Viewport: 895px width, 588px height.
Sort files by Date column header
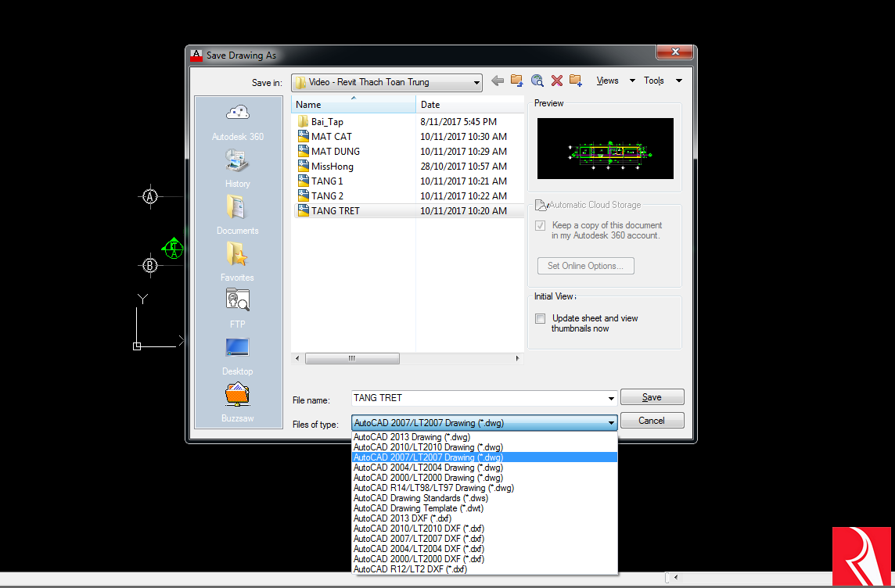(469, 104)
